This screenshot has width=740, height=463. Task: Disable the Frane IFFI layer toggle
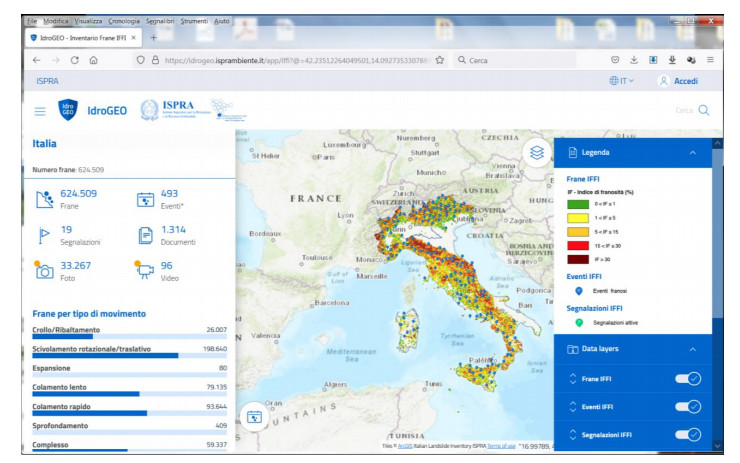click(687, 378)
